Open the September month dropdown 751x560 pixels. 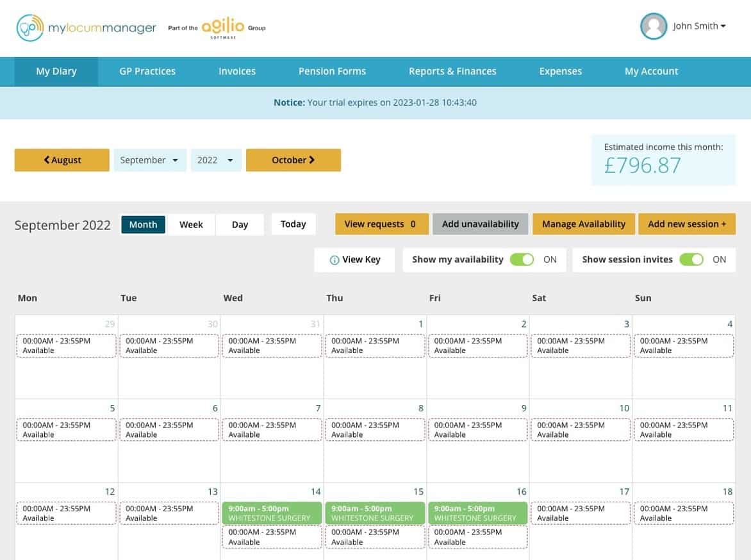[x=150, y=160]
